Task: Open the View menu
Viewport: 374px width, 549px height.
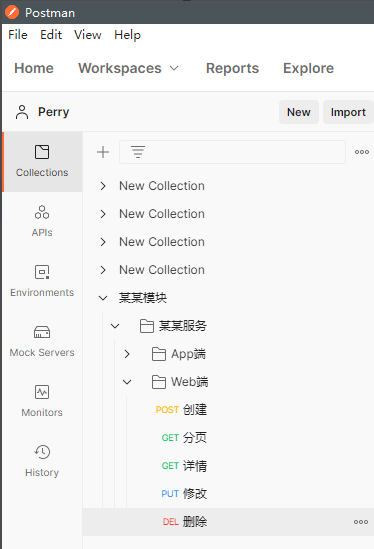Action: [88, 35]
